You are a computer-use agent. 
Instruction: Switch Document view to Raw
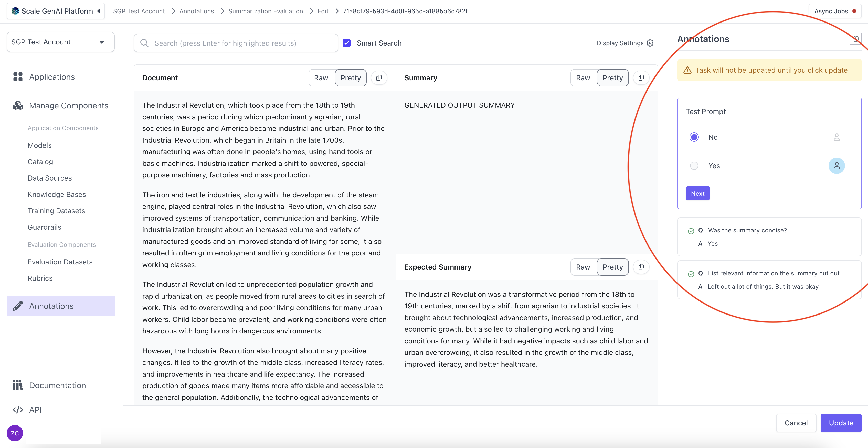pyautogui.click(x=321, y=78)
